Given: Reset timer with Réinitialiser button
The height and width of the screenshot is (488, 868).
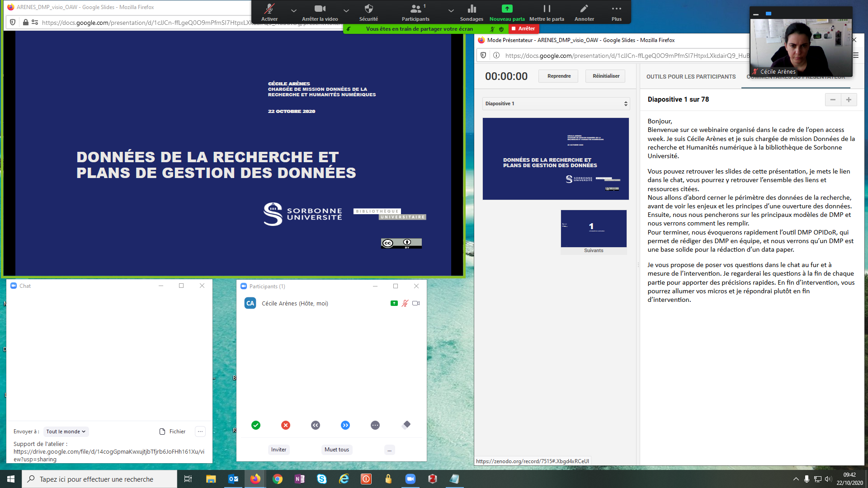Looking at the screenshot, I should [x=606, y=76].
